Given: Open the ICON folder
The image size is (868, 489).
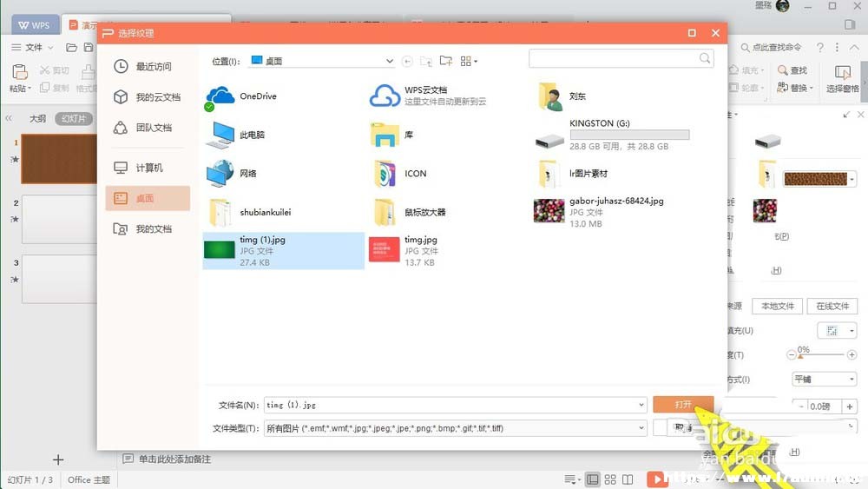Looking at the screenshot, I should [x=398, y=174].
